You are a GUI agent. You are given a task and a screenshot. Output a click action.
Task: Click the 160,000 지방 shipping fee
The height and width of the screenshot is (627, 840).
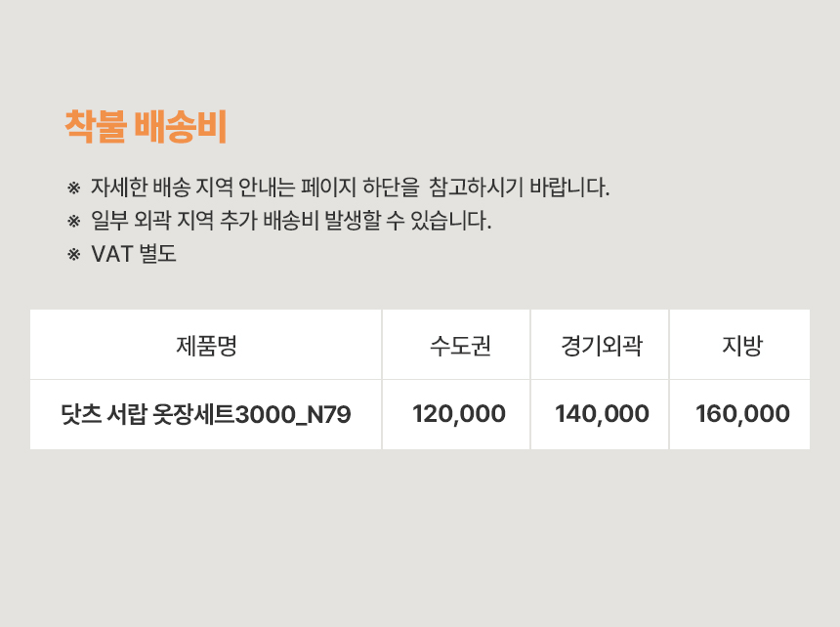(742, 414)
